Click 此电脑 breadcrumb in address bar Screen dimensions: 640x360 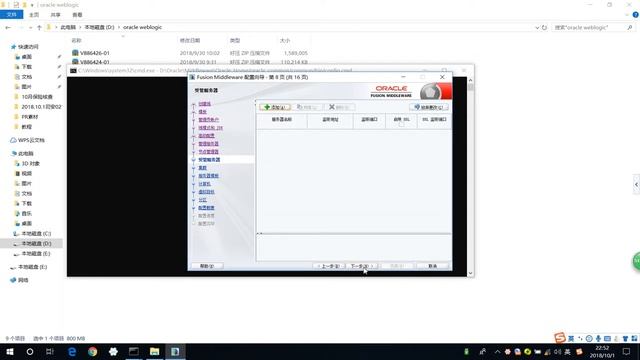pyautogui.click(x=68, y=27)
